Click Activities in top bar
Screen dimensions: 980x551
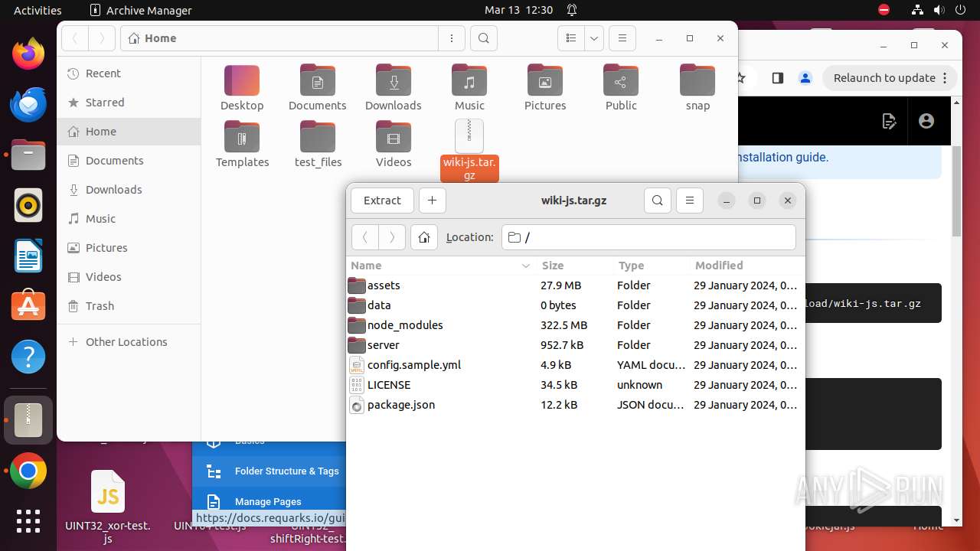pyautogui.click(x=38, y=10)
